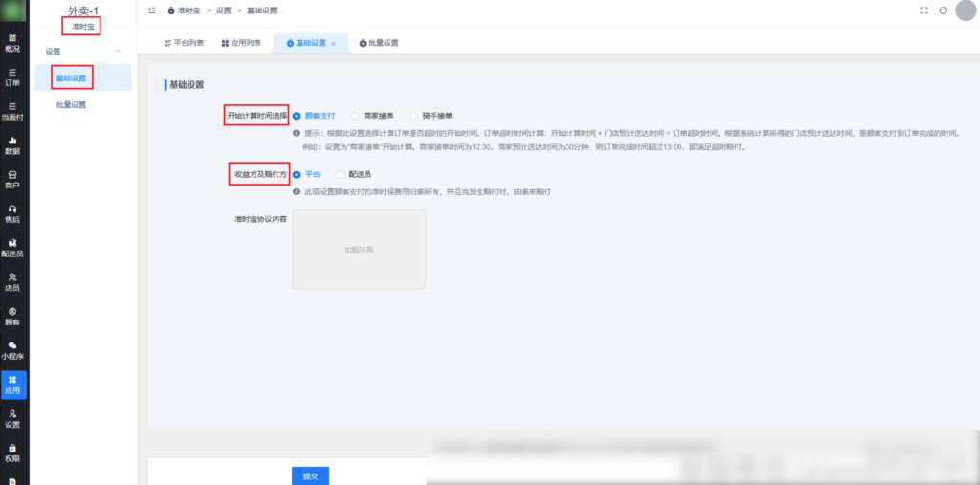Click the refresh icon in the top right
This screenshot has width=980, height=485.
[943, 11]
